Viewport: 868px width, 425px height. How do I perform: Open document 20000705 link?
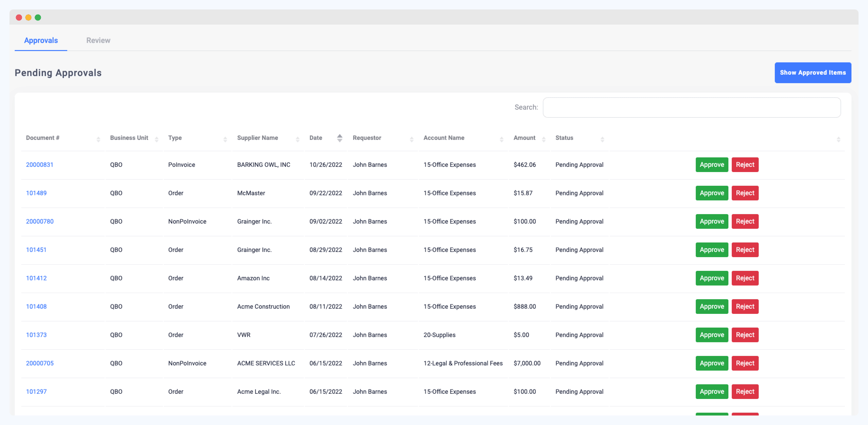point(40,364)
